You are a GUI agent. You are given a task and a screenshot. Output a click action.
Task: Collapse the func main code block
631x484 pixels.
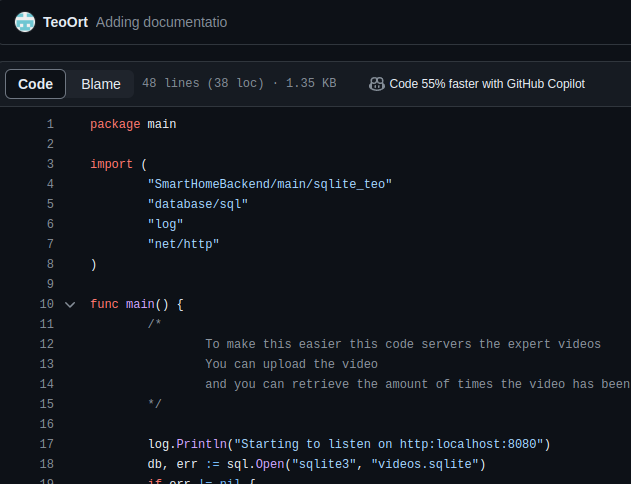coord(70,304)
